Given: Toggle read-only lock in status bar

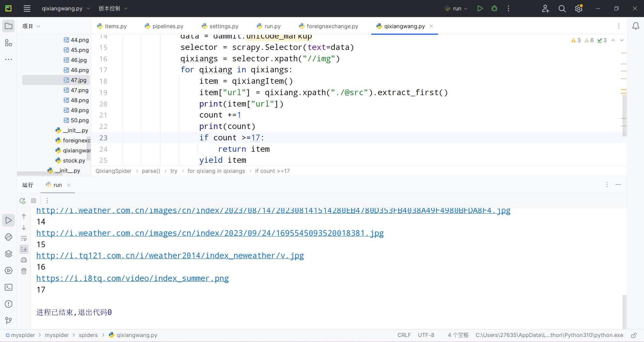Looking at the screenshot, I should coord(634,335).
